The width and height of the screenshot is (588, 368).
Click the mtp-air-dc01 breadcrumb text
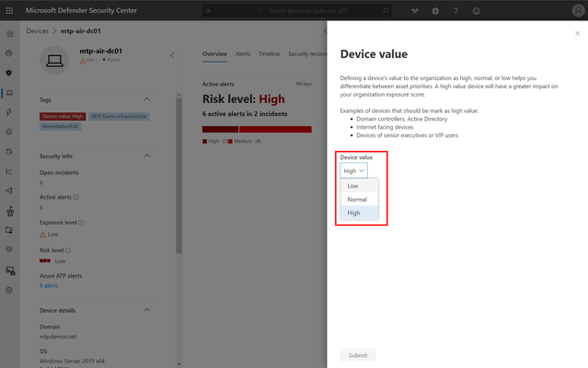(81, 31)
